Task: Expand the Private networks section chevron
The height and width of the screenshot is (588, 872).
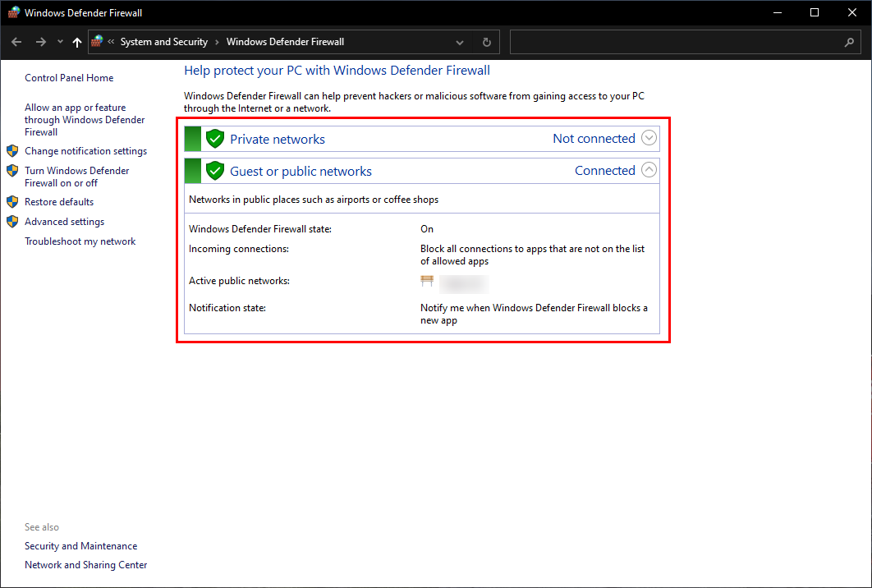Action: coord(649,138)
